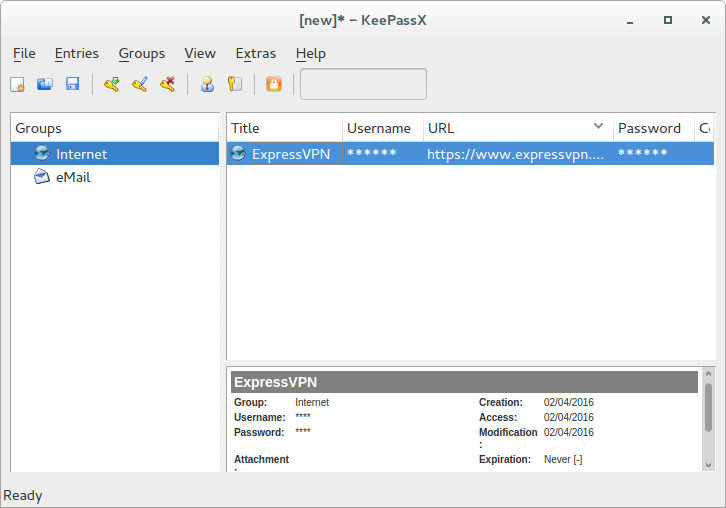Click the Add New Entry key icon

click(x=112, y=85)
